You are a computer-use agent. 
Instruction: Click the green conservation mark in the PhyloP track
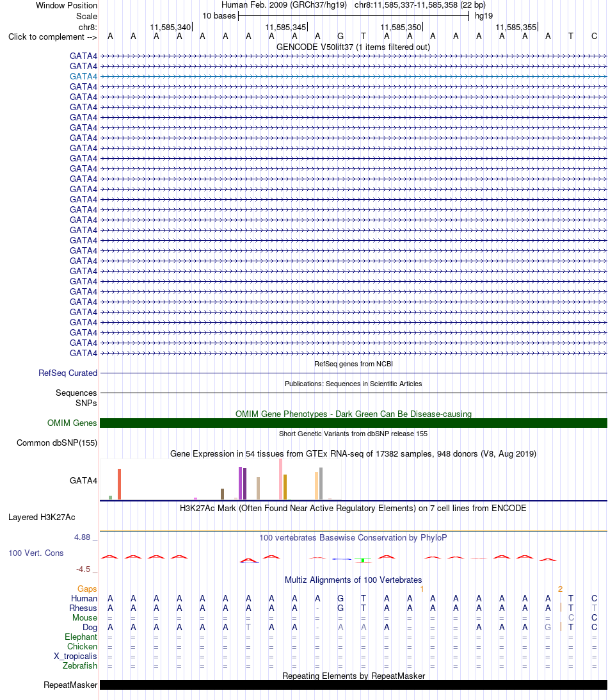(x=364, y=560)
